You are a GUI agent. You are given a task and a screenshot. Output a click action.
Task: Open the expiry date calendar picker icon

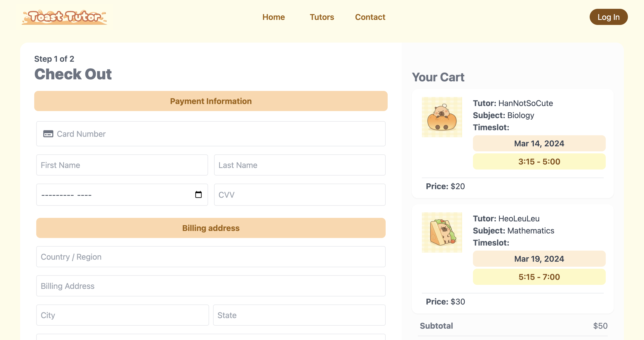click(198, 195)
